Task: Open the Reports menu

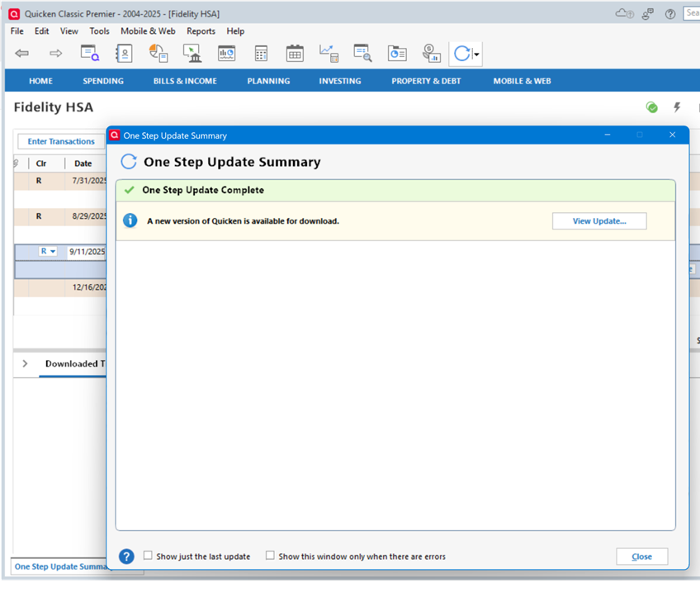Action: tap(201, 31)
